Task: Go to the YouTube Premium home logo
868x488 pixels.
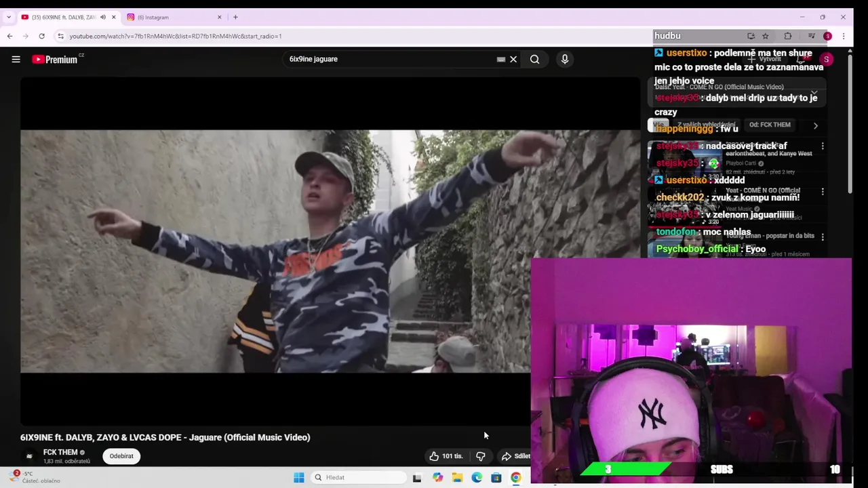Action: coord(55,60)
